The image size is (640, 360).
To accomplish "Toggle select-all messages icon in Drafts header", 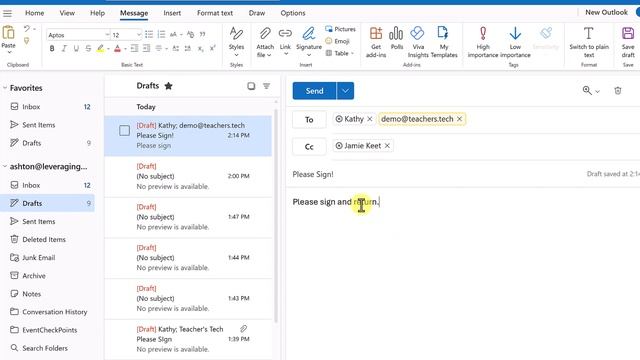I will point(251,86).
